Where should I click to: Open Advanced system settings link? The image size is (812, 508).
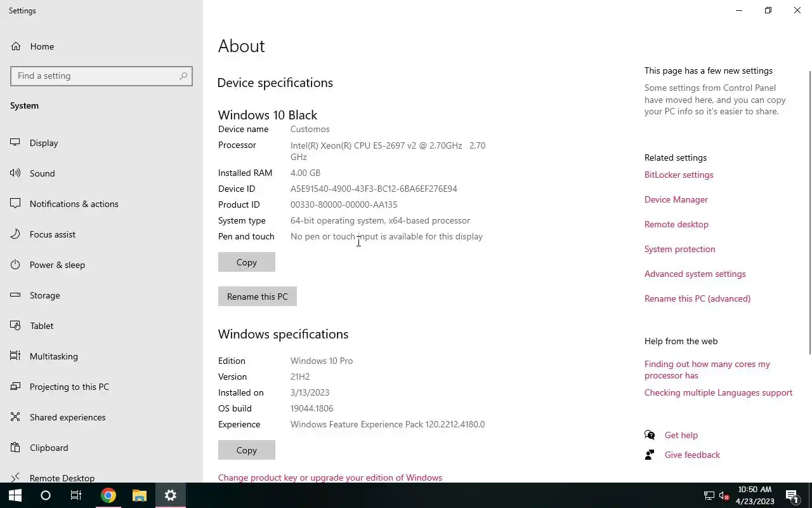pos(695,274)
